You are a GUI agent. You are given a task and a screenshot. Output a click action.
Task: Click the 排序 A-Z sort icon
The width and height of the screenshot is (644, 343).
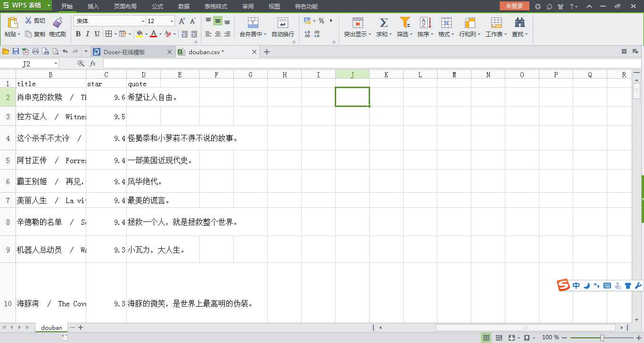(x=425, y=23)
